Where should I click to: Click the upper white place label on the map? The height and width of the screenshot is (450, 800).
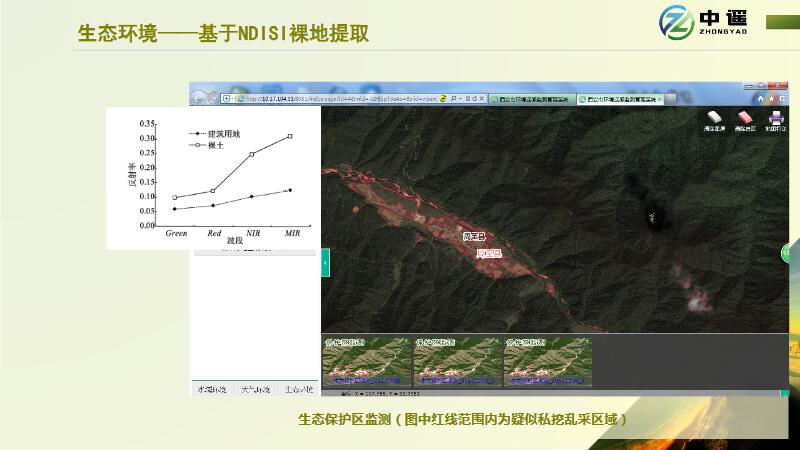coord(474,237)
